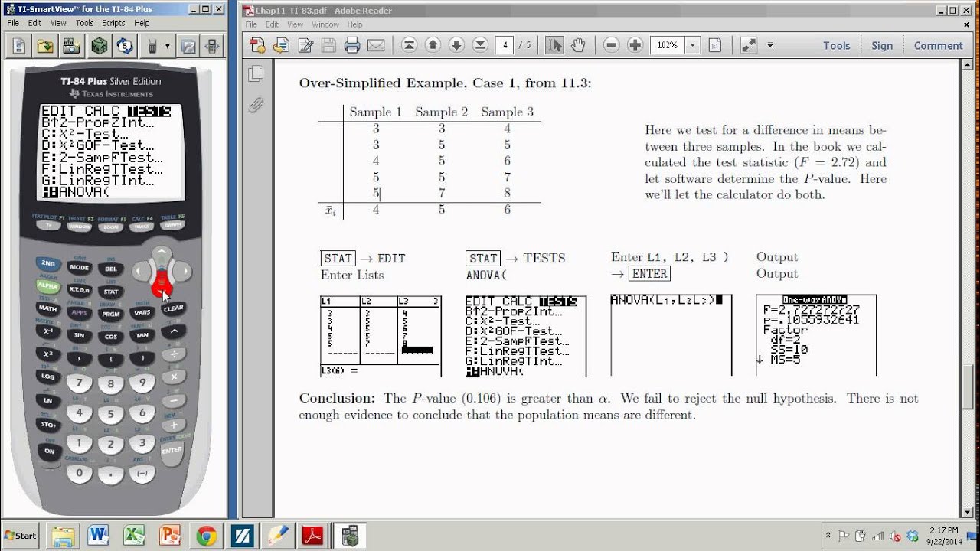Click the edit/sign document pencil icon
This screenshot has height=551, width=980.
click(x=305, y=45)
